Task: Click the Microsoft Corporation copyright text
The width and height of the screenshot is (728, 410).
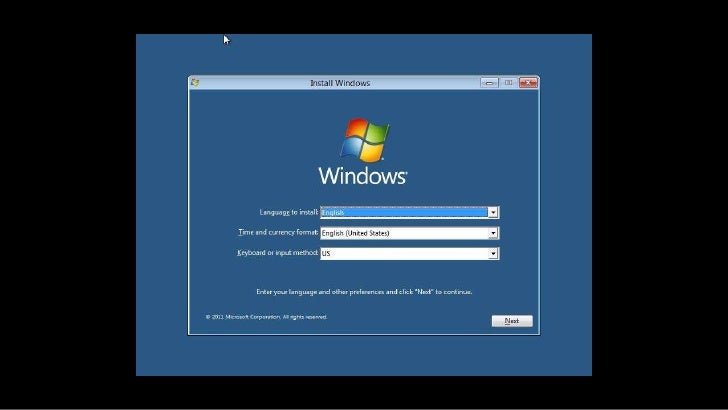Action: pos(266,317)
